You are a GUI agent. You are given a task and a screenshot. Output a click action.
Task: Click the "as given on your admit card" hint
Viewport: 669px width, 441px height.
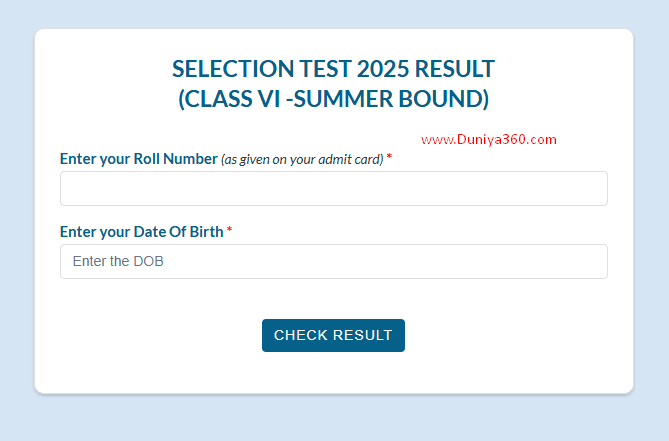coord(302,160)
